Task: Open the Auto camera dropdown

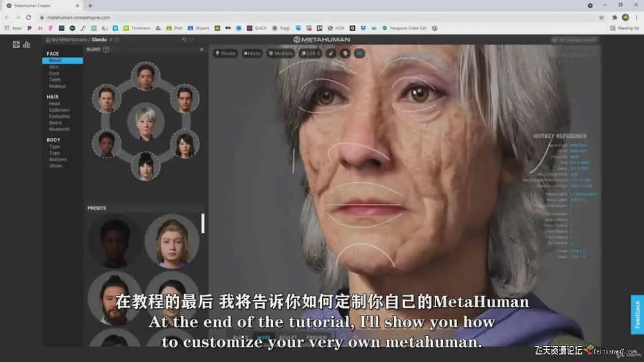Action: coord(252,53)
